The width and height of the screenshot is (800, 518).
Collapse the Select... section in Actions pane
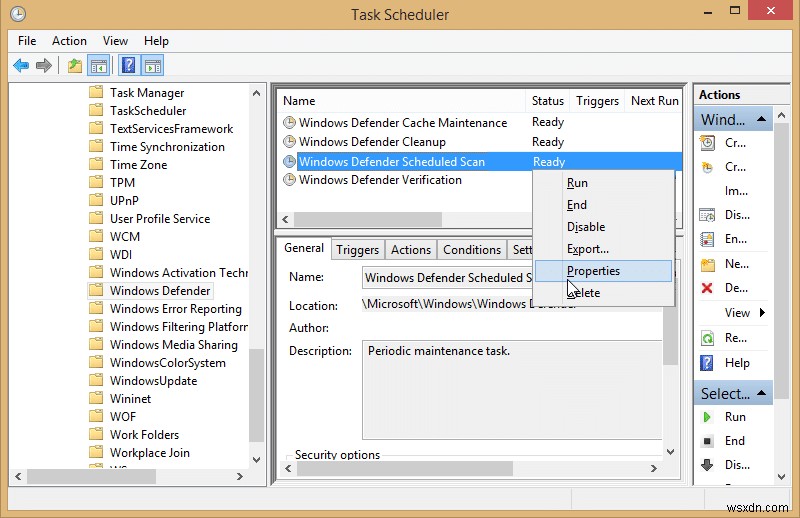click(x=762, y=393)
